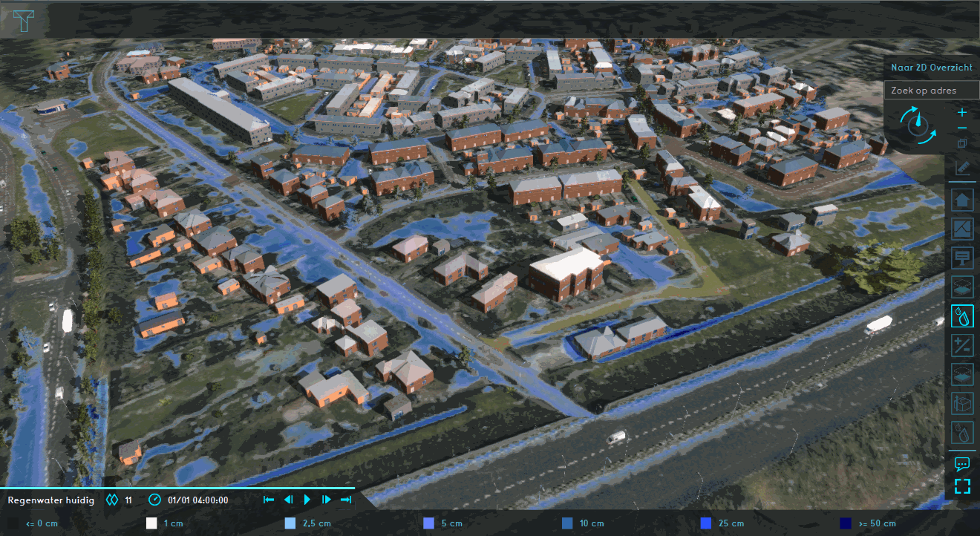Open the 3D box building icon
Viewport: 980px width, 536px height.
click(963, 404)
